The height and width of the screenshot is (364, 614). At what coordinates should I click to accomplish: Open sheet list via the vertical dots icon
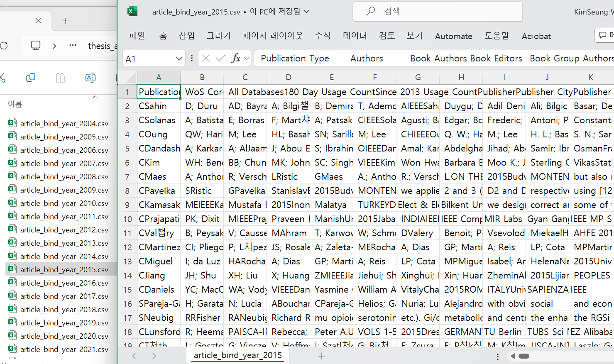[x=497, y=356]
